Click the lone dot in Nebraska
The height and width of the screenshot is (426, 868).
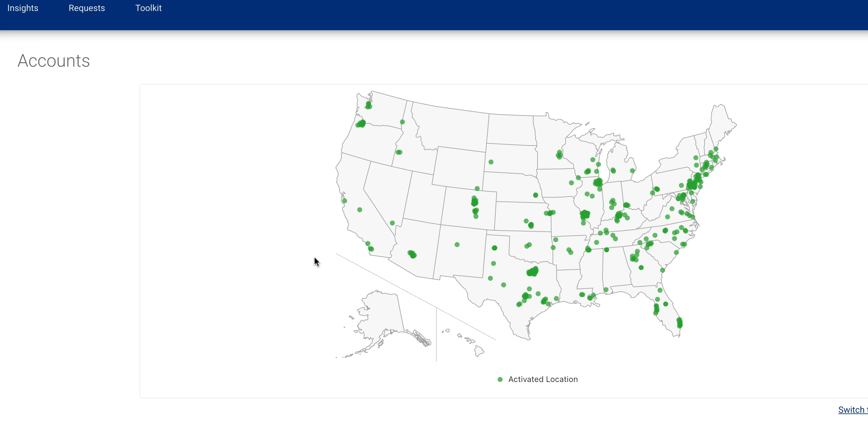[x=535, y=195]
